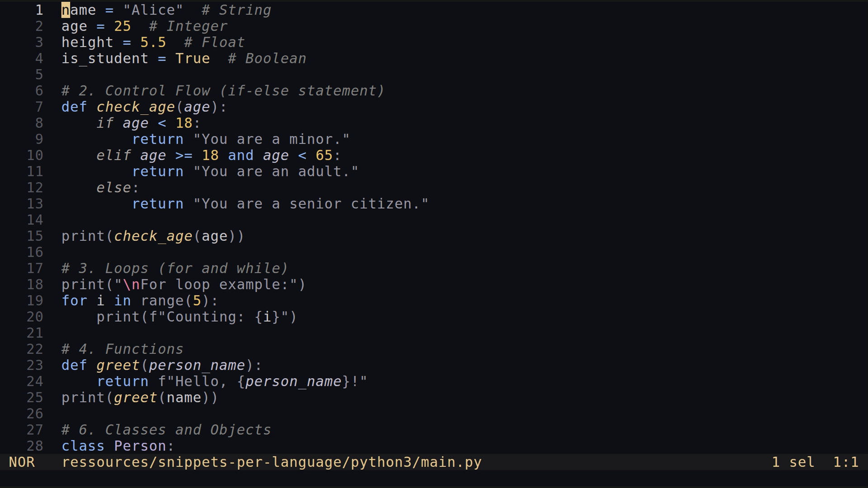Click the 'height' variable on line 3
Screen dimensions: 868x488
(88, 42)
